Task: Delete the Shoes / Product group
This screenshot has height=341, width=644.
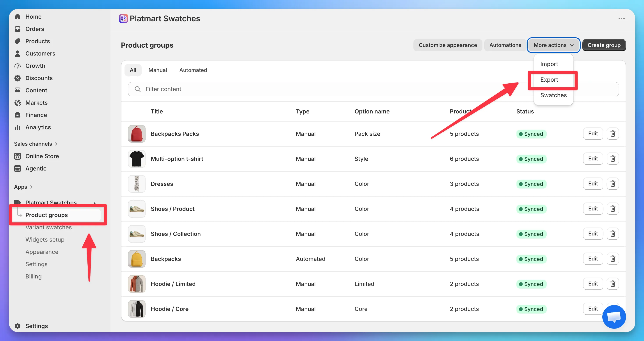Action: pos(613,209)
